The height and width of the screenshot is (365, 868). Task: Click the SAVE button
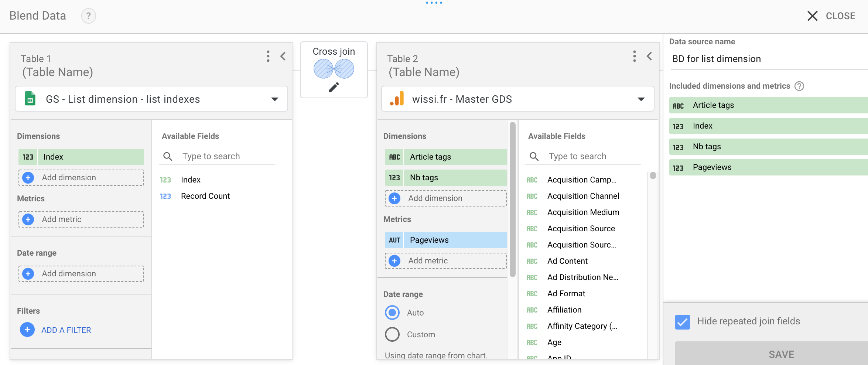772,354
